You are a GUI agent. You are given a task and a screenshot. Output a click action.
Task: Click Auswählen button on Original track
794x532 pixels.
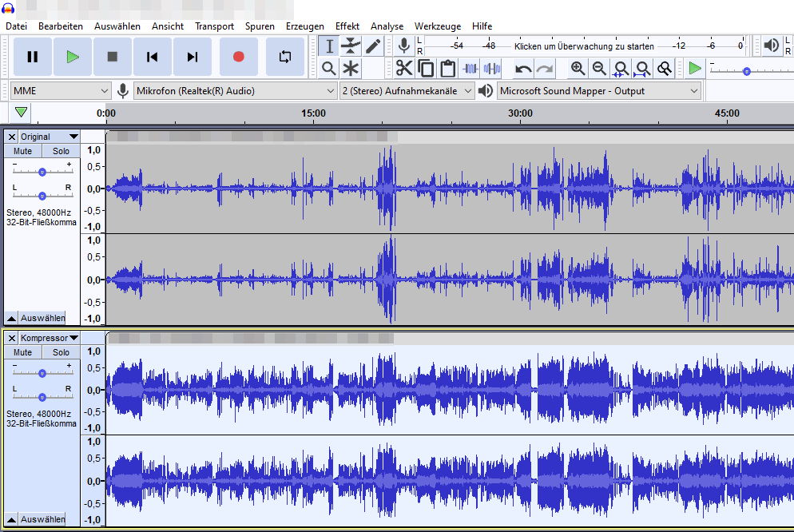(x=42, y=318)
